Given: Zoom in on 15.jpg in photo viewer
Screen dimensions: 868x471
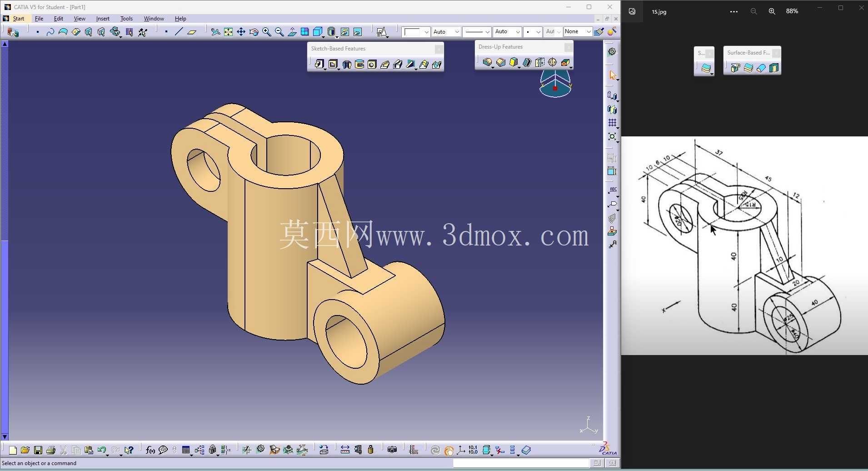Looking at the screenshot, I should tap(772, 11).
